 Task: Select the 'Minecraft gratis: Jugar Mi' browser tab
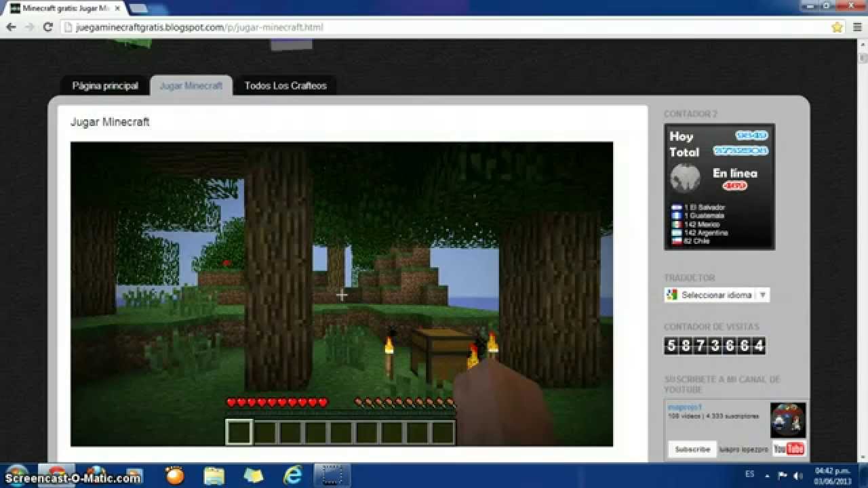(64, 8)
